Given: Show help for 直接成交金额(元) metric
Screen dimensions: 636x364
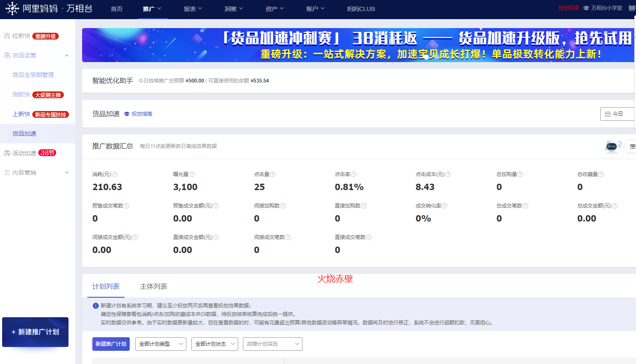Looking at the screenshot, I should (x=216, y=237).
